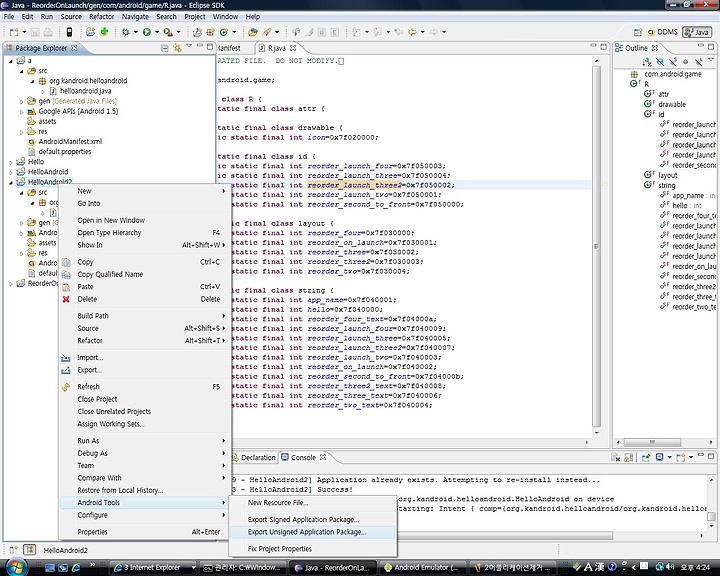Switch to the Console tab
720x576 pixels.
point(303,457)
